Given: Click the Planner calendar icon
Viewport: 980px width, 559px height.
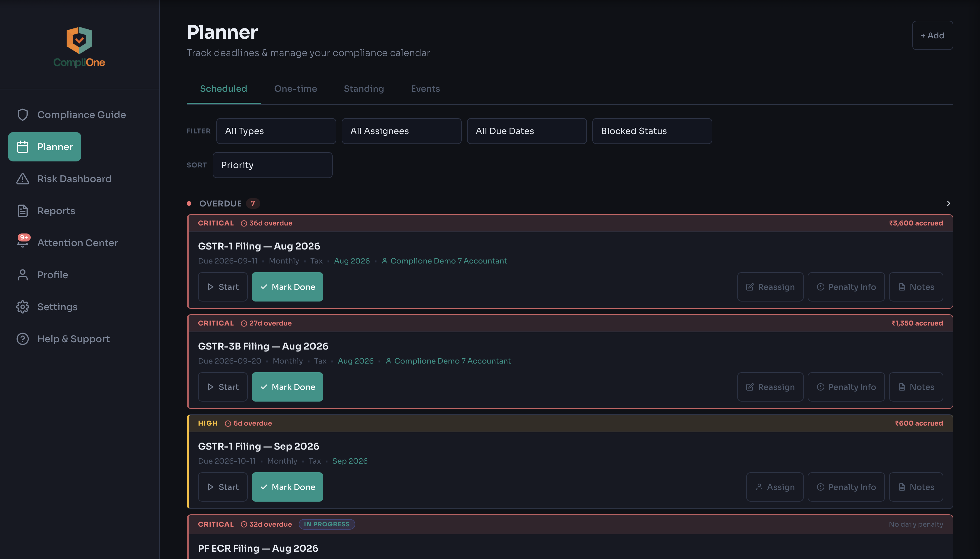Looking at the screenshot, I should pos(23,147).
